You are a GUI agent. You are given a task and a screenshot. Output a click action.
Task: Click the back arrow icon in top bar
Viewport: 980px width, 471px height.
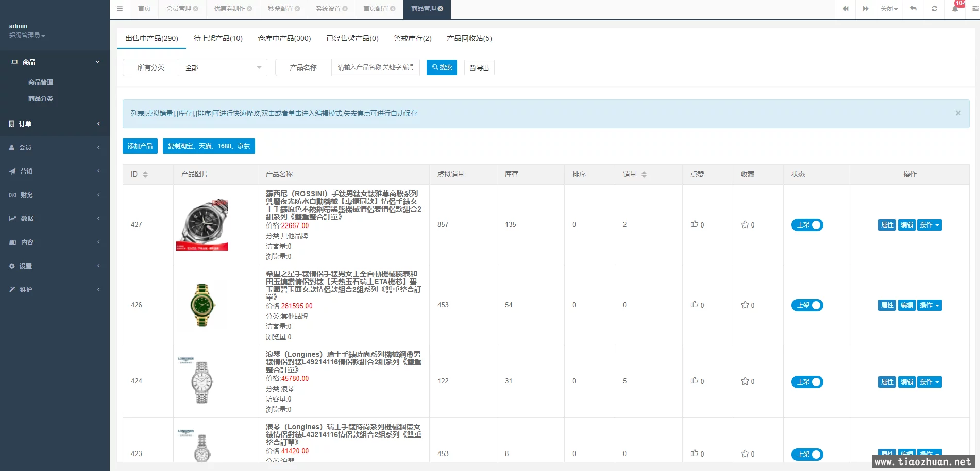coord(914,9)
